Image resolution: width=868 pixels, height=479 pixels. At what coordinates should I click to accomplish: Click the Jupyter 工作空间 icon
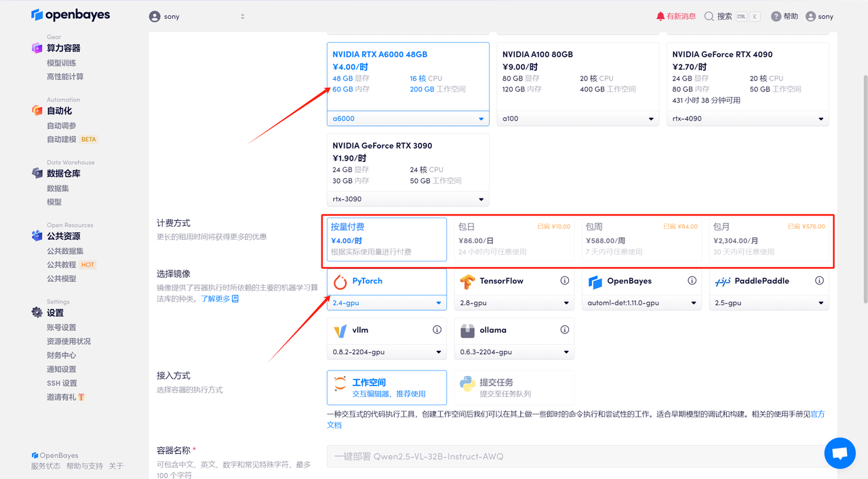point(340,385)
